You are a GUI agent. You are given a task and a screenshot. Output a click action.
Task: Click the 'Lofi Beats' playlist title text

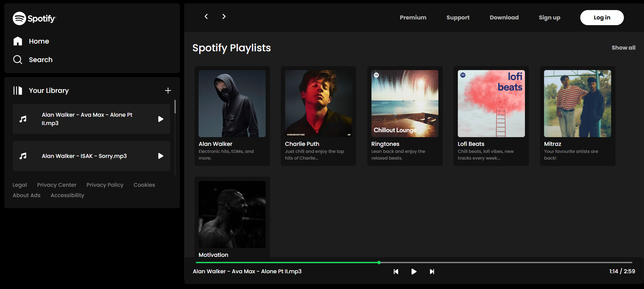click(x=471, y=144)
